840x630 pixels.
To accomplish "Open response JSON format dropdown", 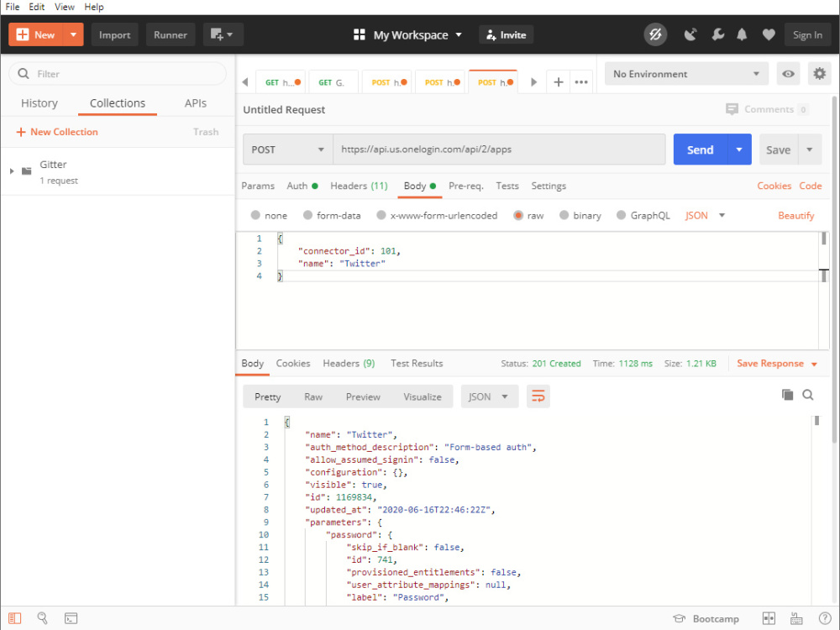I will (x=489, y=397).
